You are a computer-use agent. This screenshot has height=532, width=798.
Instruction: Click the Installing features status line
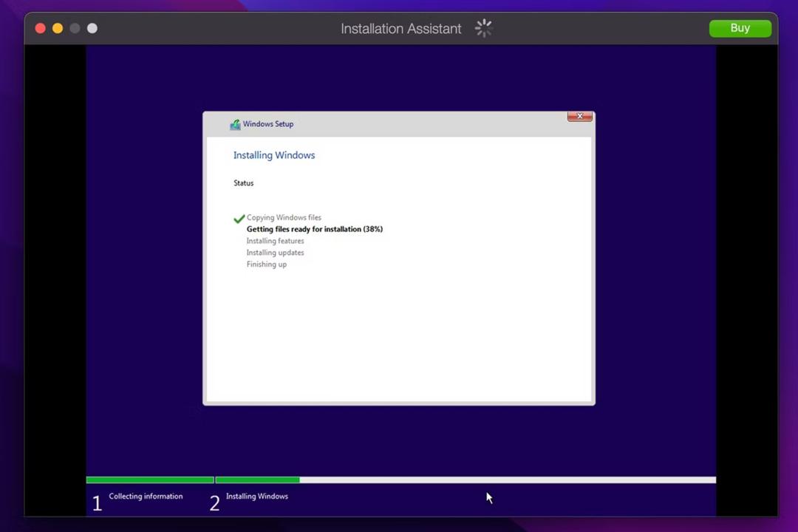coord(276,241)
